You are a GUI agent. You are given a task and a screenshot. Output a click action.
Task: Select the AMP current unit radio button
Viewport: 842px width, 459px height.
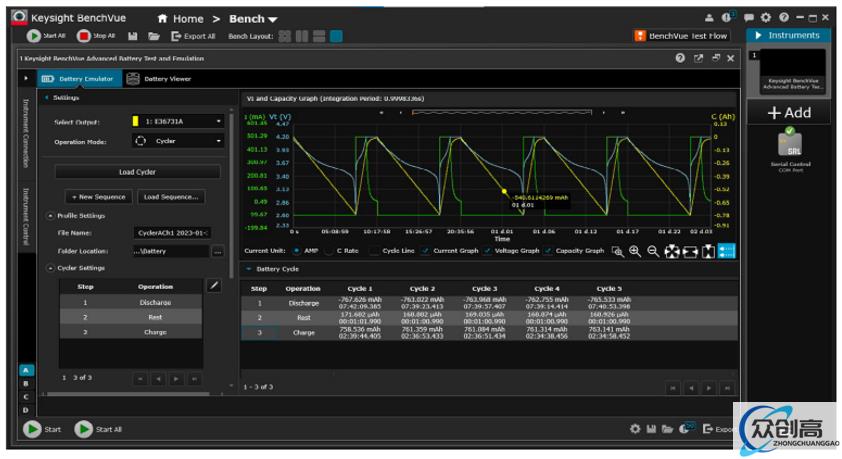pyautogui.click(x=297, y=251)
